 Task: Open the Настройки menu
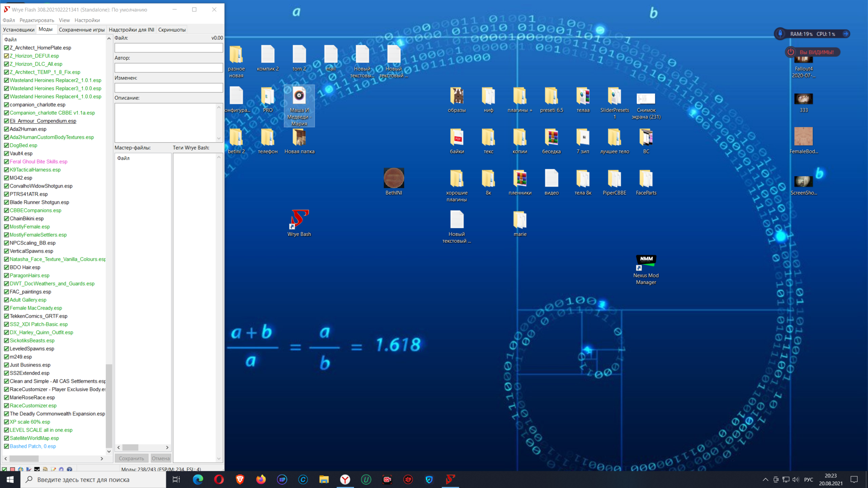[x=87, y=20]
